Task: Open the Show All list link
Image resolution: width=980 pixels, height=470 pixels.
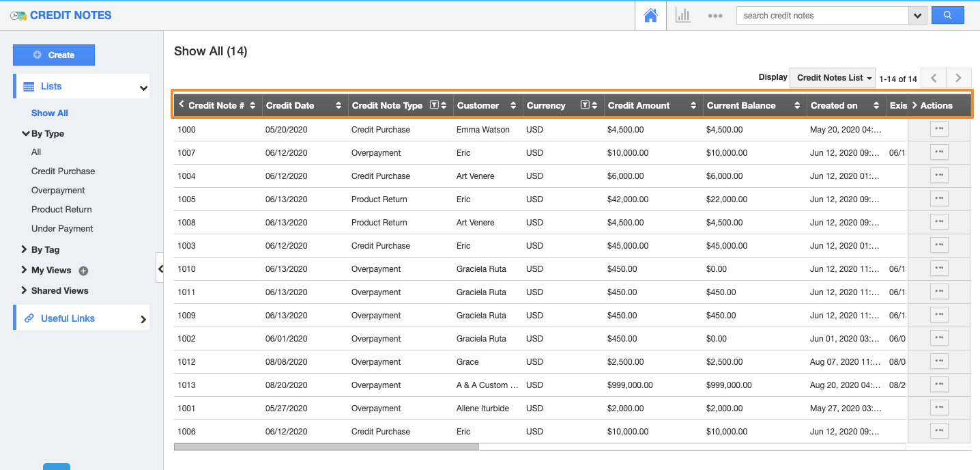Action: click(50, 113)
